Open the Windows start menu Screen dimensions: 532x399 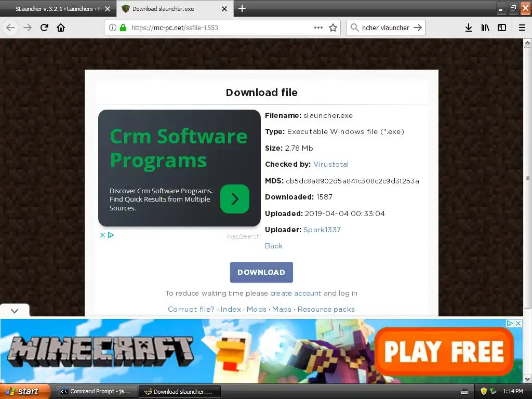tap(25, 391)
